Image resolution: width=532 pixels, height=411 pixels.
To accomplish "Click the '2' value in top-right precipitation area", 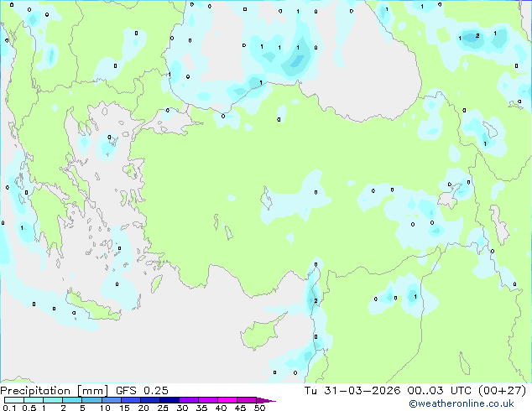I will (477, 35).
